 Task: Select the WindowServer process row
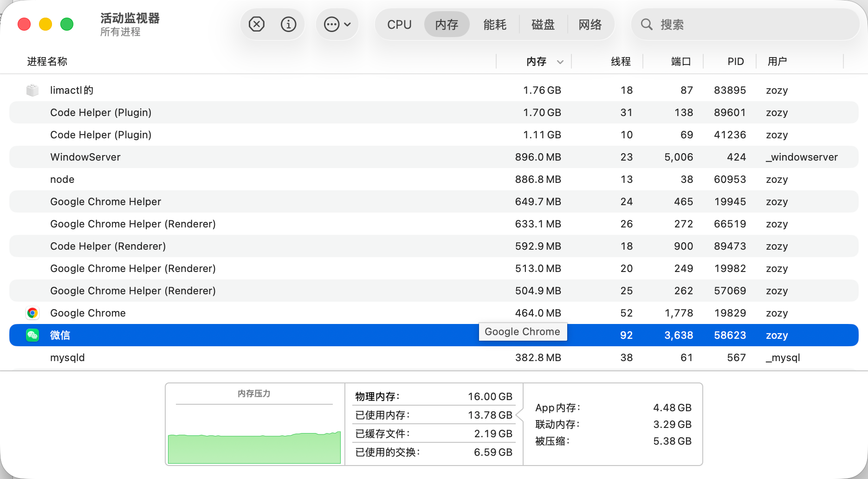coord(434,157)
